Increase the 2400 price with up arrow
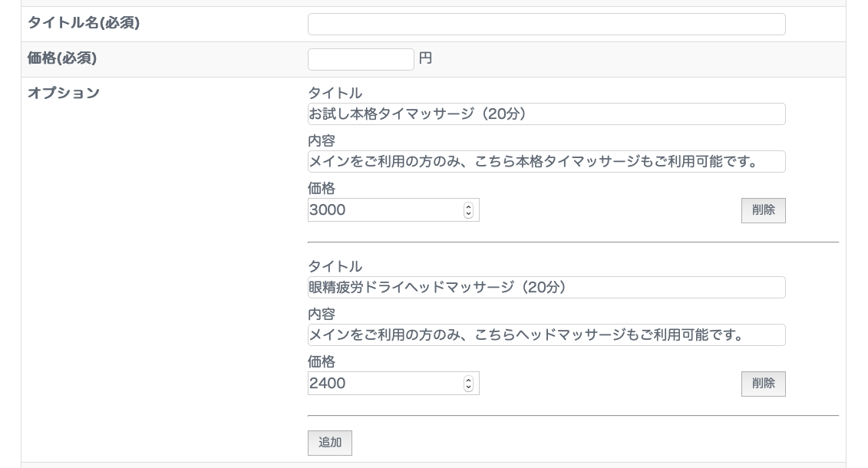The image size is (868, 468). pyautogui.click(x=469, y=380)
